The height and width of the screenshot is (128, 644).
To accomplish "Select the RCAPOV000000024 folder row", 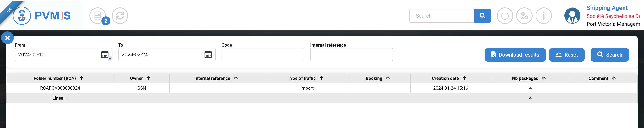I will click(x=60, y=88).
